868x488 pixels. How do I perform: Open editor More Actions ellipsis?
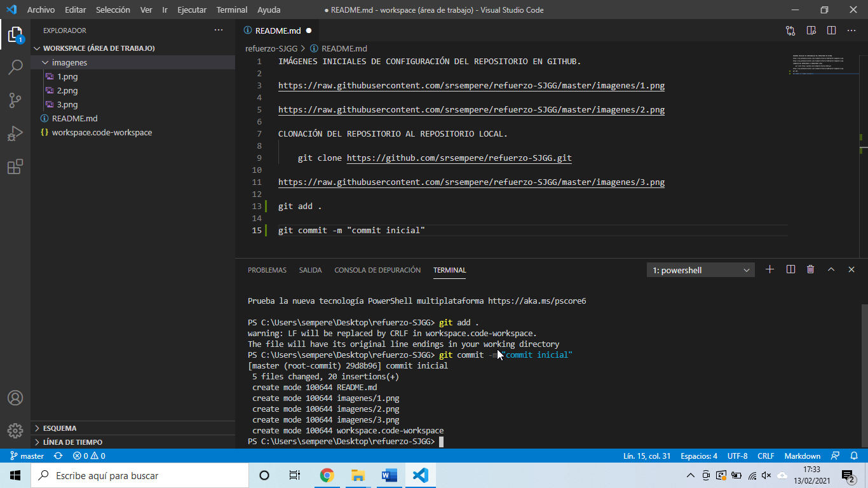(851, 30)
